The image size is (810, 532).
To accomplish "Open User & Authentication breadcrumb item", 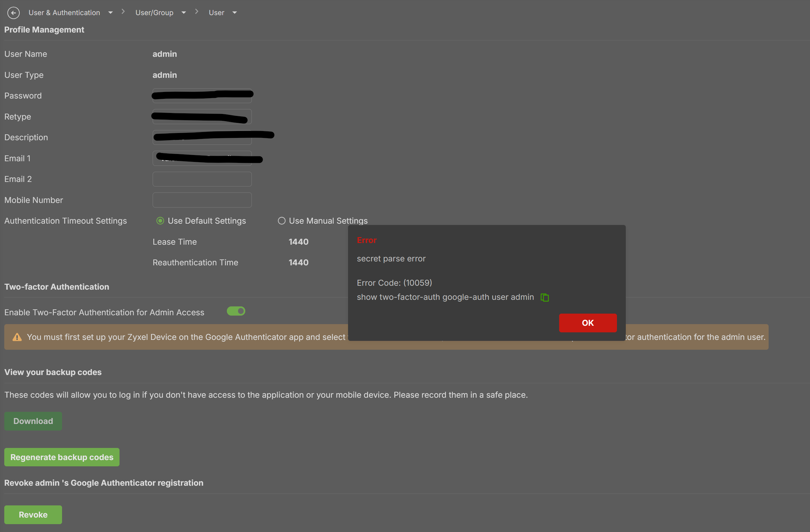I will 64,13.
